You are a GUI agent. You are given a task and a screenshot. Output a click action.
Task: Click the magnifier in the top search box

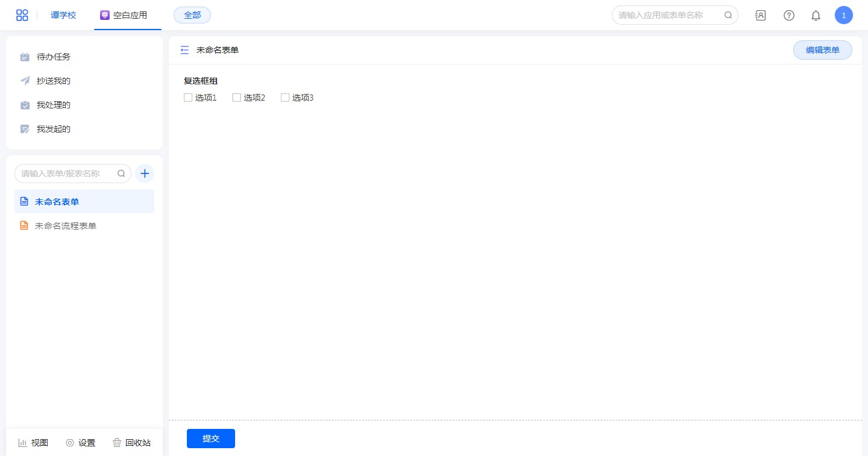(x=728, y=15)
